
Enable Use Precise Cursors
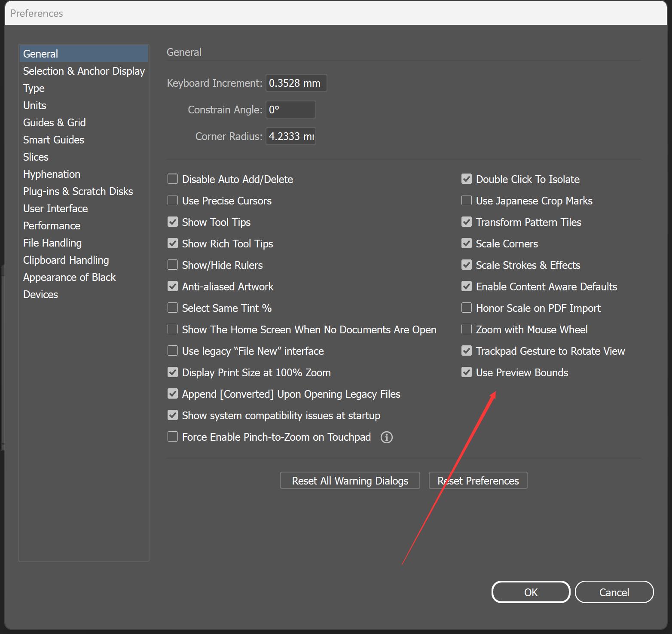(172, 200)
